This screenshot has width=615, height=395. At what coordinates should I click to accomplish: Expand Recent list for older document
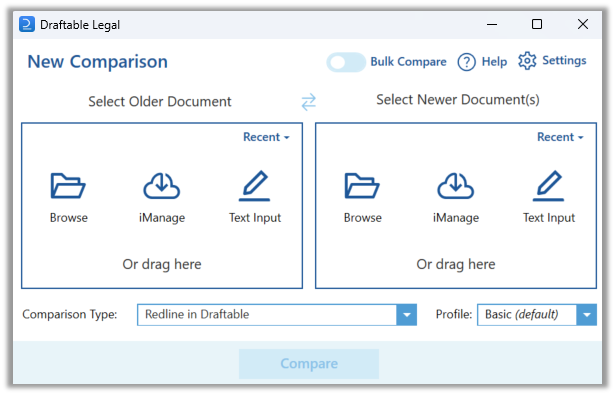266,137
